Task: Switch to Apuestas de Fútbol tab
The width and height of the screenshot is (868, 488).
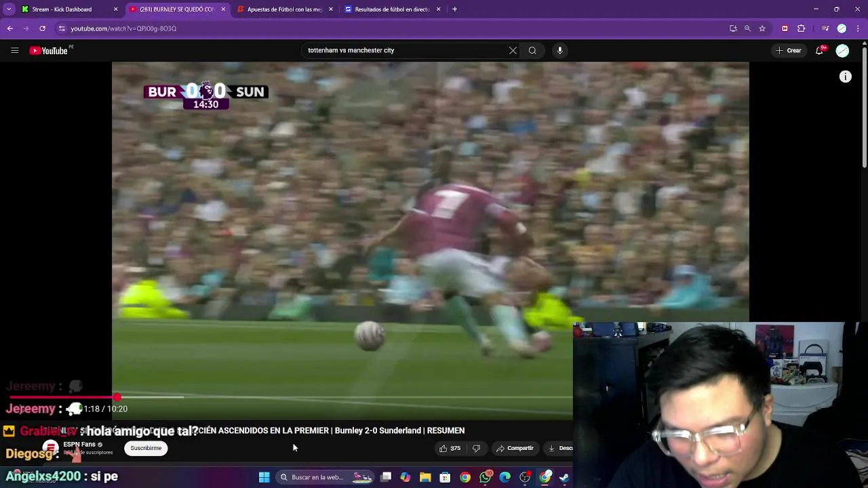Action: pos(283,9)
